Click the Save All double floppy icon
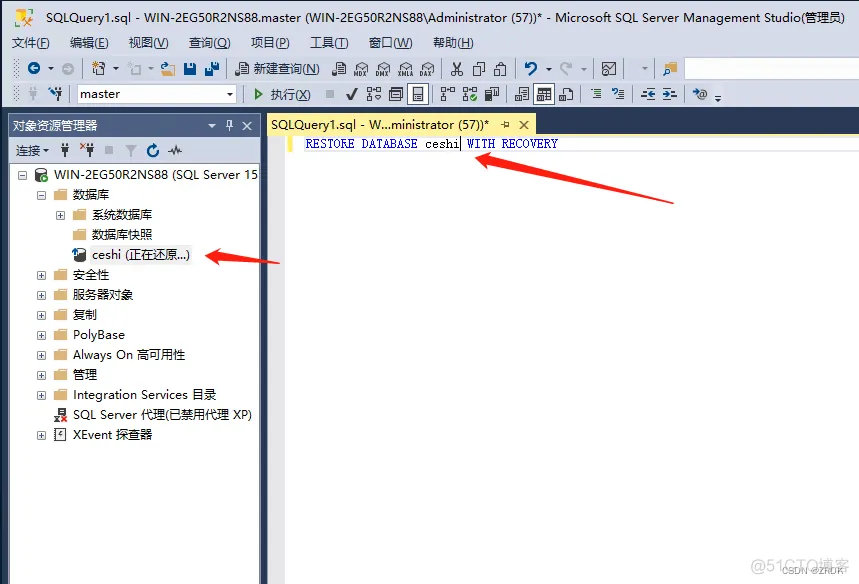Screen dimensions: 859x584 coord(212,68)
